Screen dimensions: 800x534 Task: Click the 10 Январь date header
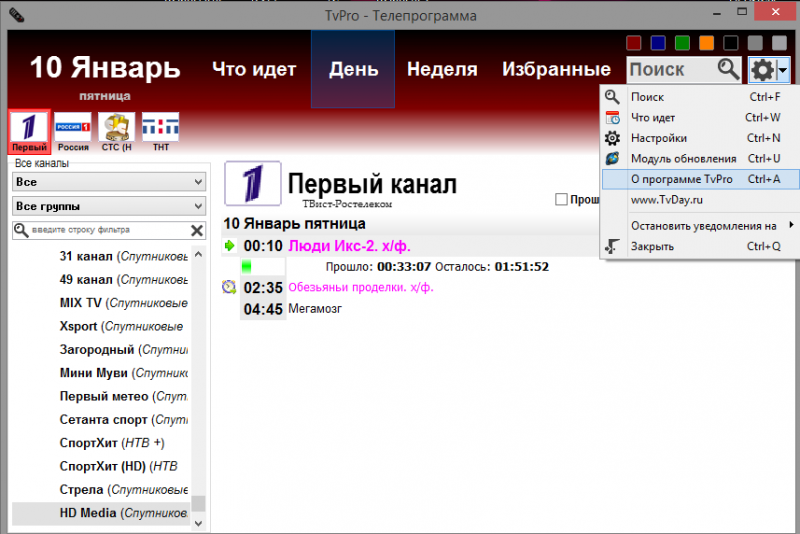coord(105,68)
